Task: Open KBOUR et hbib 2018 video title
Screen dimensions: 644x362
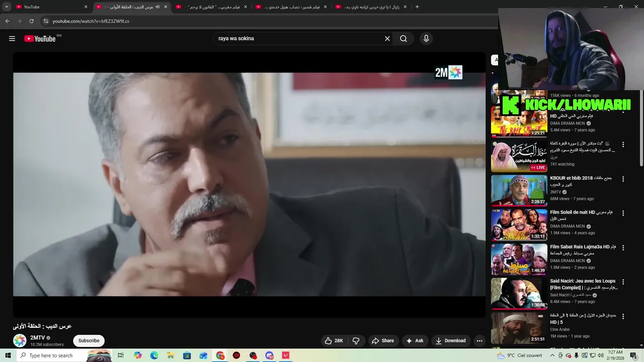Action: pyautogui.click(x=581, y=181)
